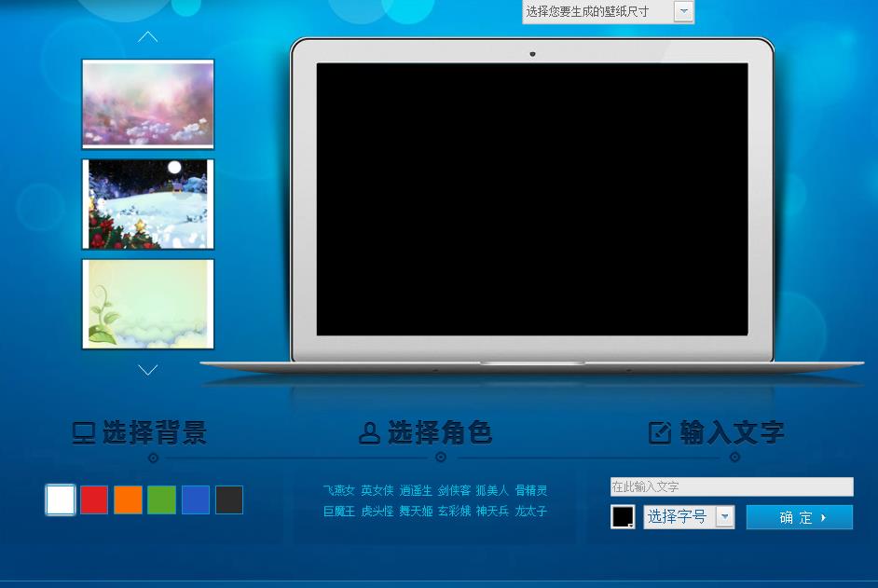Click the 确定 confirm button

pos(800,516)
